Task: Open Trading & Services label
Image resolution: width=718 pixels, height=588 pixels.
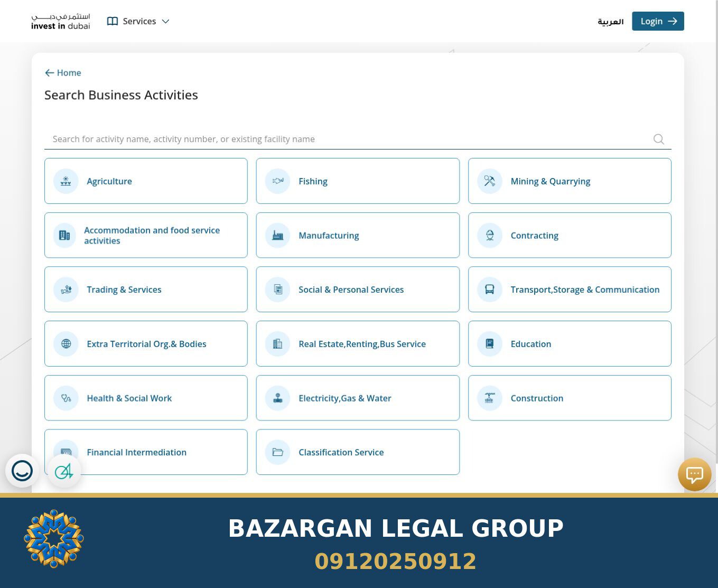Action: [x=124, y=290]
